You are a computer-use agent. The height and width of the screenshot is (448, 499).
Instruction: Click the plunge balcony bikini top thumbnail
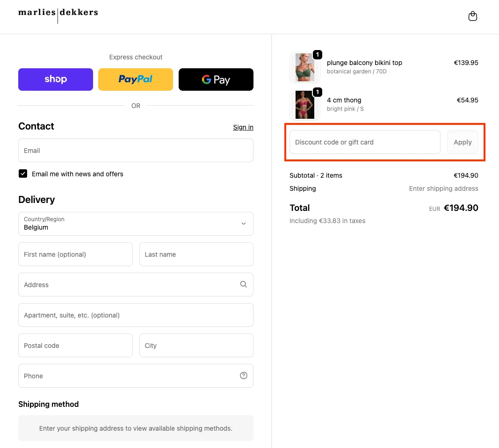click(305, 67)
